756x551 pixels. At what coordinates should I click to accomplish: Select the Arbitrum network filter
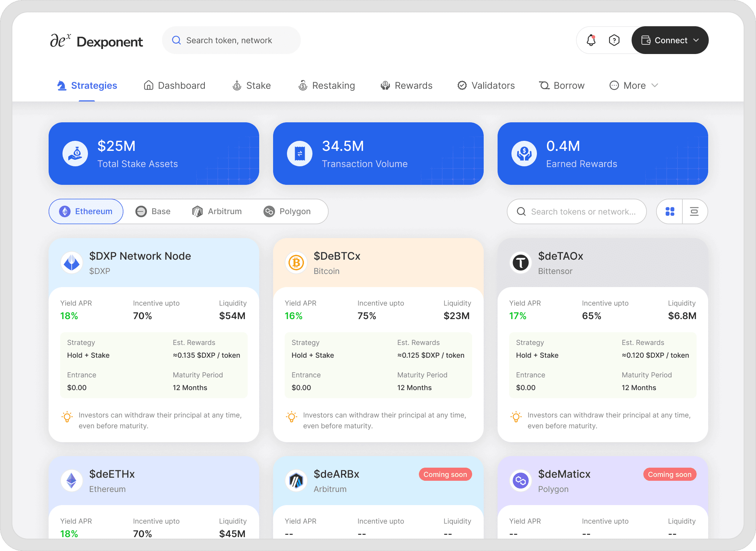217,211
